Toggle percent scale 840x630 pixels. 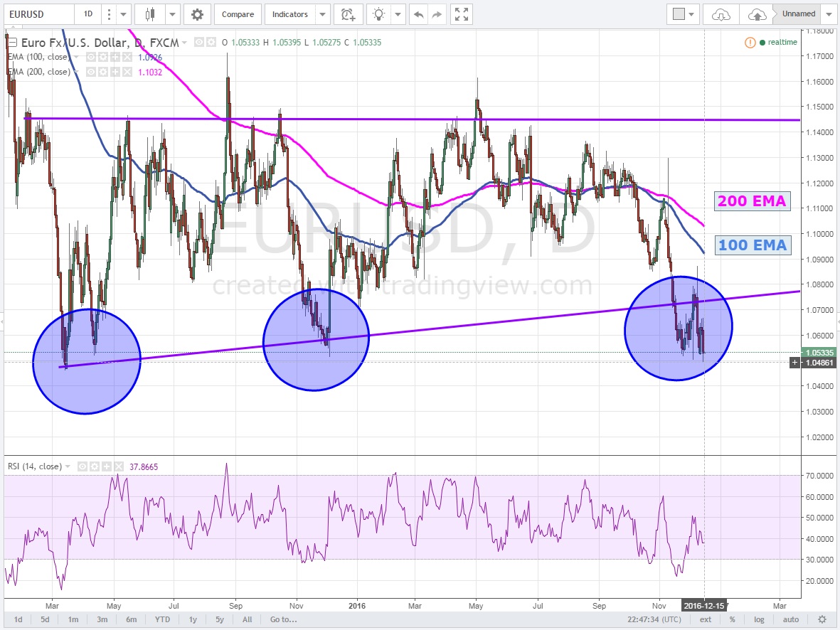732,619
